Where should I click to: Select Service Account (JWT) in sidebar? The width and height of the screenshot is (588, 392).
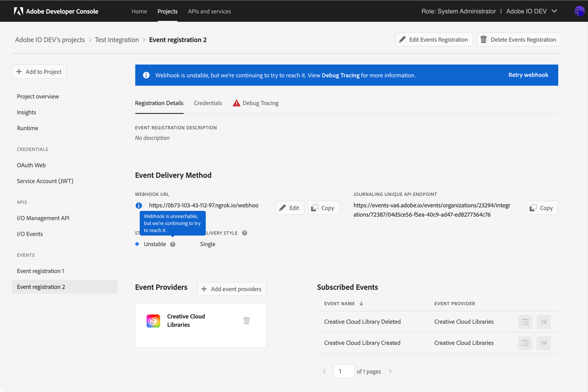coord(45,181)
